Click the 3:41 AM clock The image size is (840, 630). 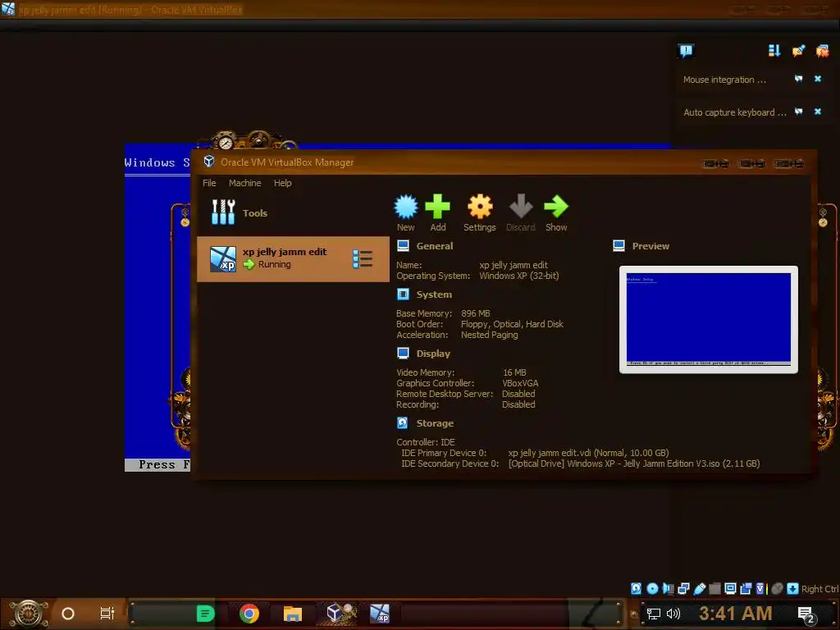point(735,613)
